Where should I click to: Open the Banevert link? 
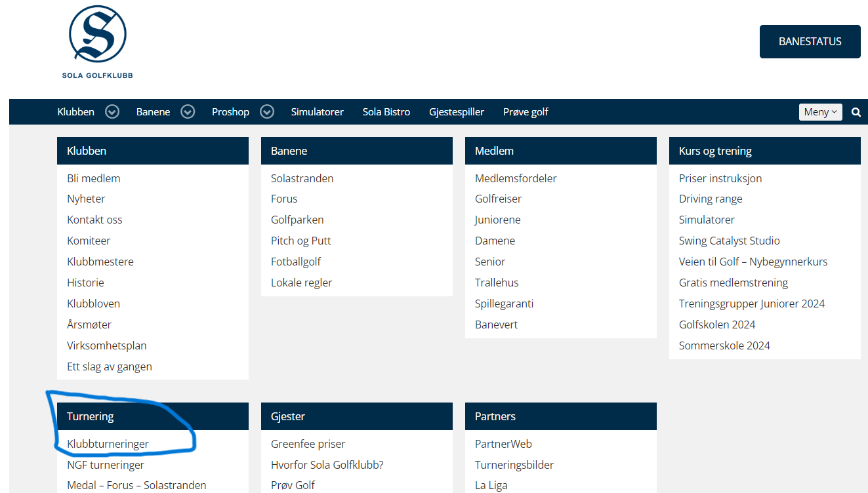click(497, 325)
